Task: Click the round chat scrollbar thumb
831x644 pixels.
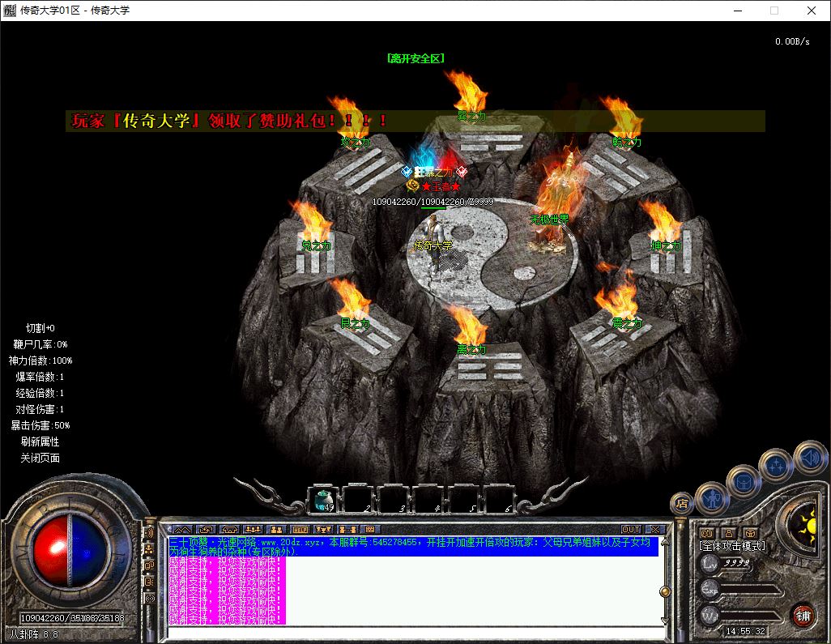Action: tap(665, 591)
